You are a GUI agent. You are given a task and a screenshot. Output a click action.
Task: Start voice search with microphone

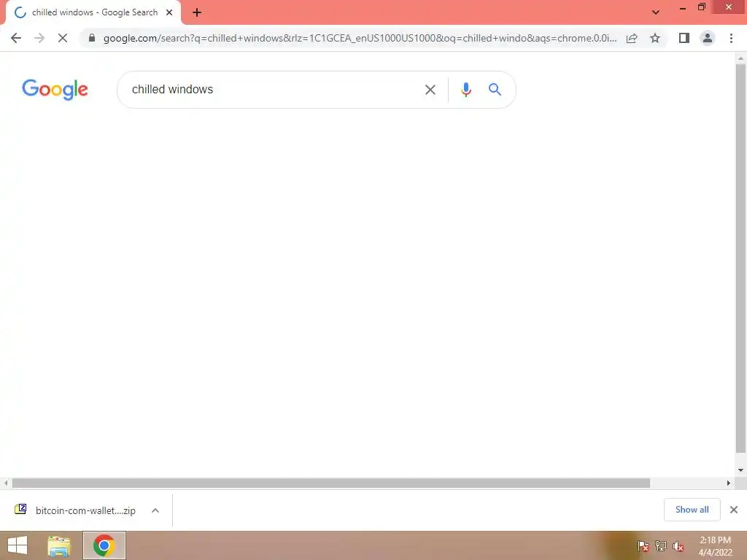pos(466,90)
